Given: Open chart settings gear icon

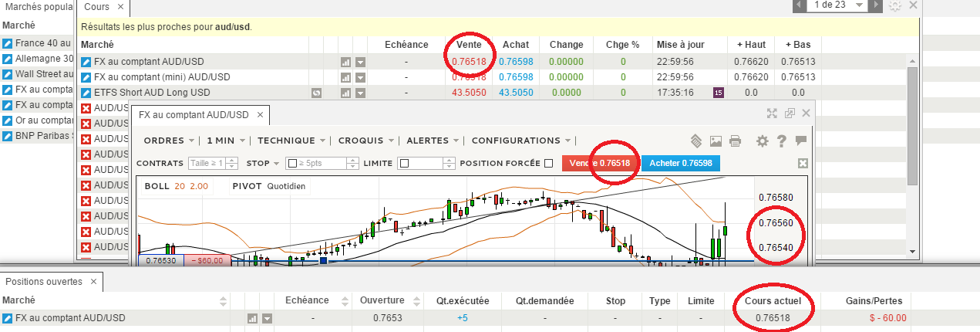Looking at the screenshot, I should point(763,141).
